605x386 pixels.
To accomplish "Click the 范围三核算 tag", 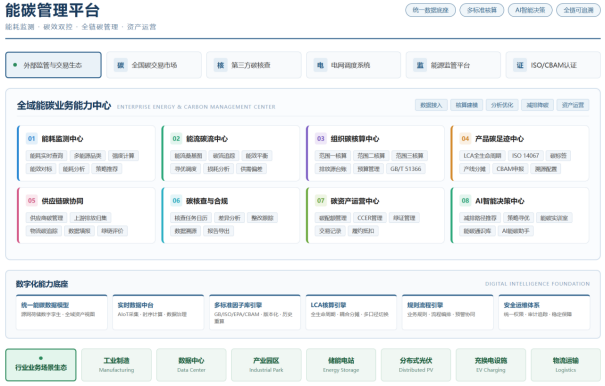I will (409, 156).
